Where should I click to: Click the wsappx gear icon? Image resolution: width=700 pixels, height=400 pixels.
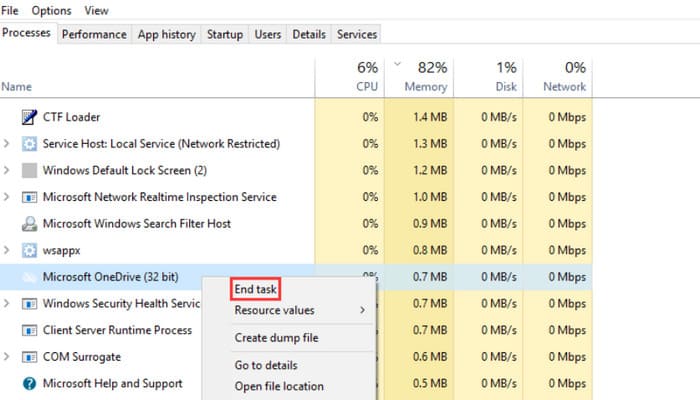pyautogui.click(x=29, y=250)
